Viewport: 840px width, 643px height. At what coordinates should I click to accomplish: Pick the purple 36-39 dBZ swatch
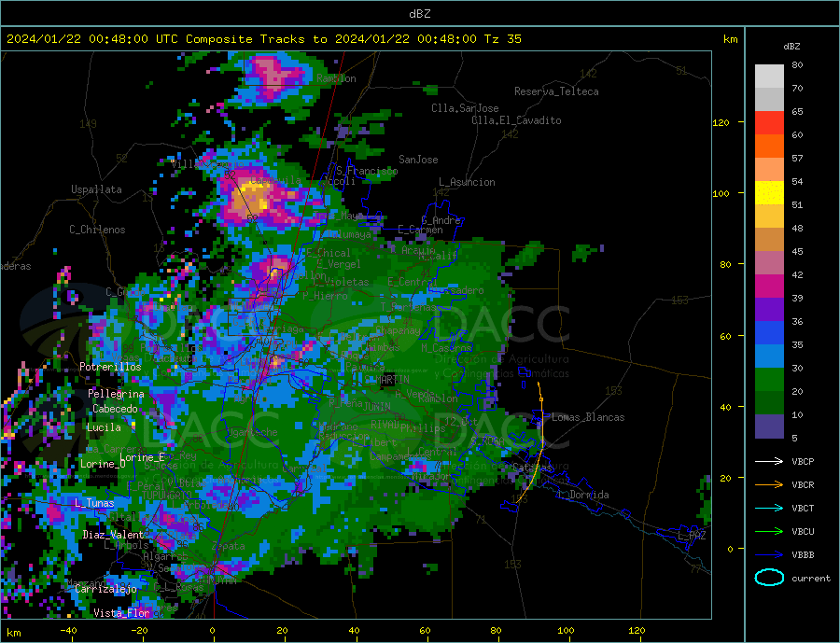tap(769, 310)
